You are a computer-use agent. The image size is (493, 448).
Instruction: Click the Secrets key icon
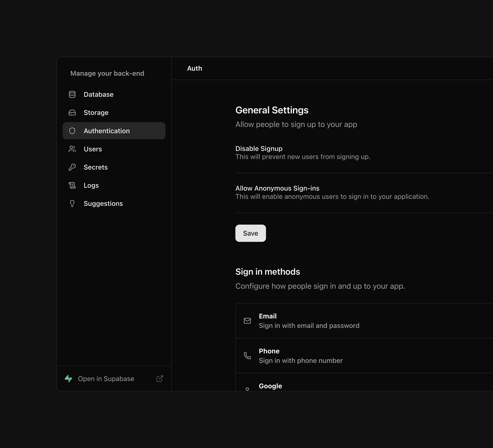coord(72,167)
